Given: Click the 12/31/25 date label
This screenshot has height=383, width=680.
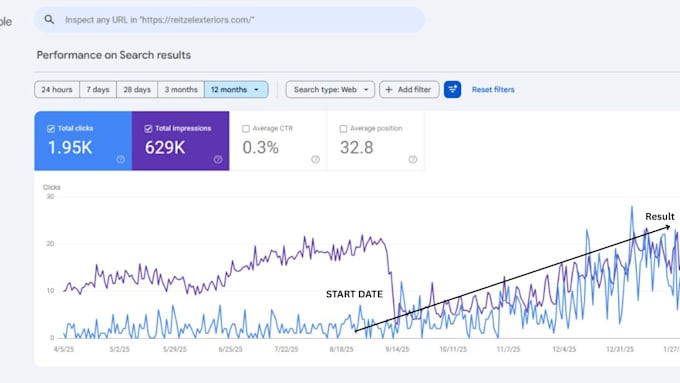Looking at the screenshot, I should tap(620, 349).
